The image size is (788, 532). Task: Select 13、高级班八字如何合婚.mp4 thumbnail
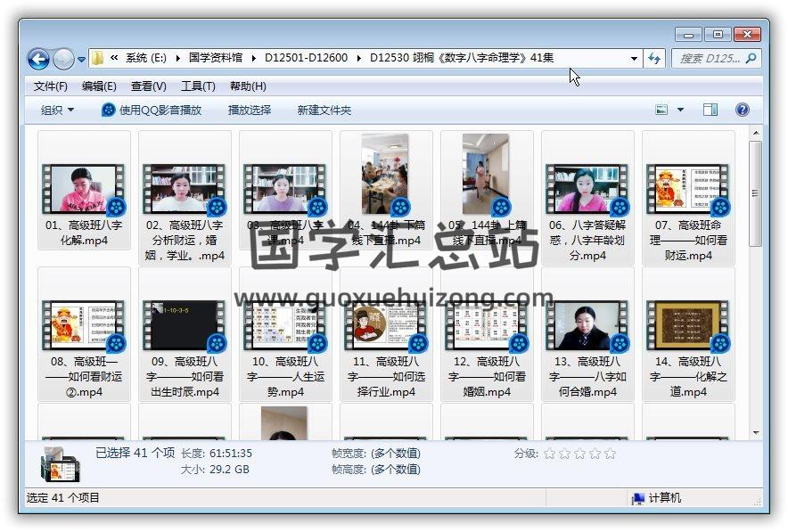[587, 325]
